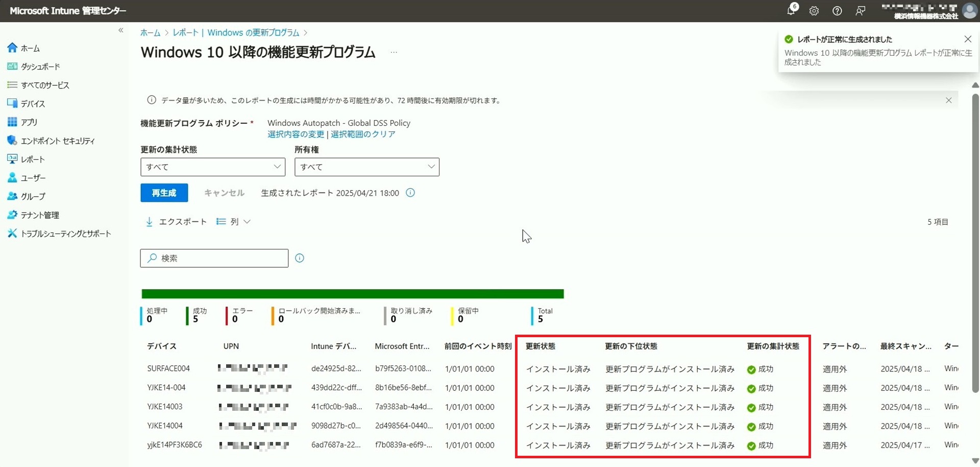
Task: Click the テナント管理 sidebar icon
Action: pos(12,215)
